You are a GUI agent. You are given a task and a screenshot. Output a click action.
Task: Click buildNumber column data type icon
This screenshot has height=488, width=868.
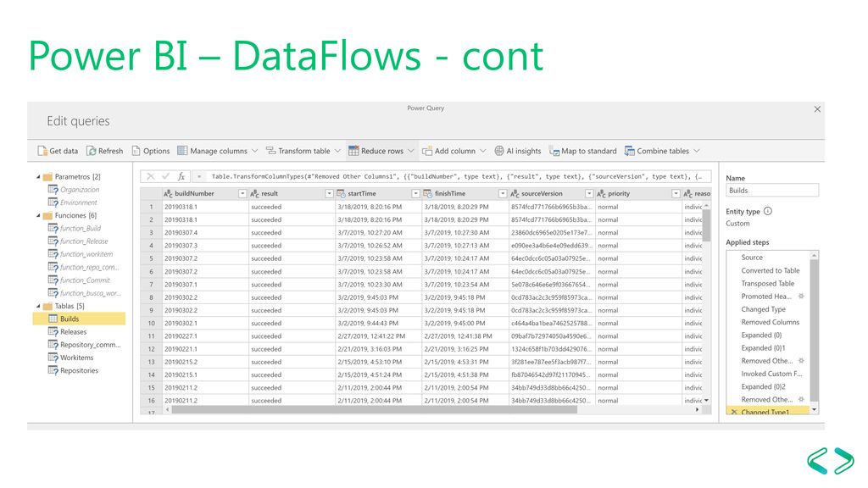click(168, 194)
